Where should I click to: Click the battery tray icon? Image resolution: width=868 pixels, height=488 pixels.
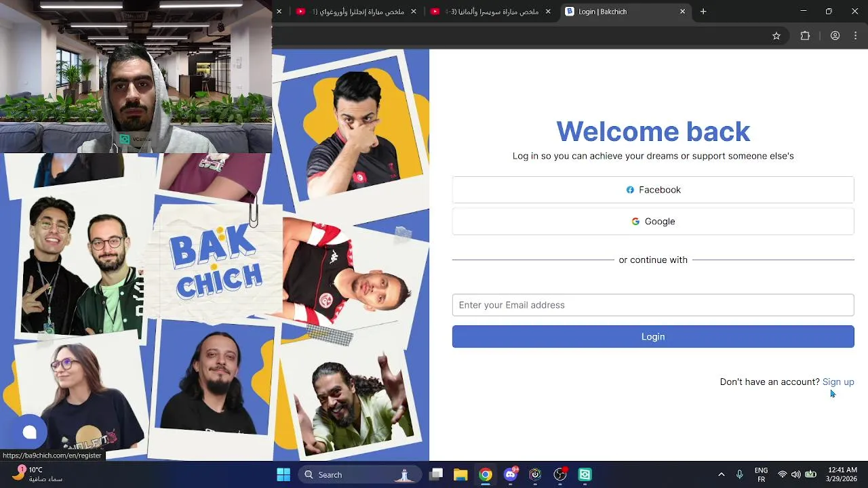[x=810, y=474]
